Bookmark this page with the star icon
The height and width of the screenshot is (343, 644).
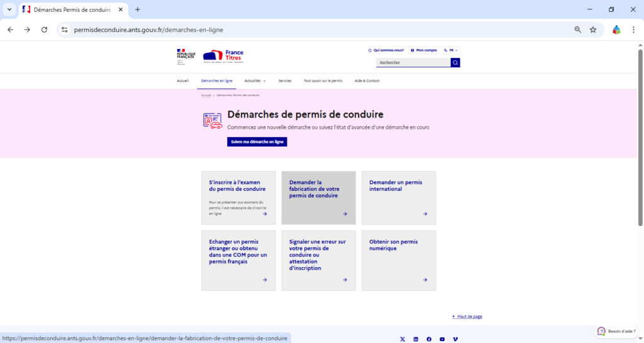[593, 30]
